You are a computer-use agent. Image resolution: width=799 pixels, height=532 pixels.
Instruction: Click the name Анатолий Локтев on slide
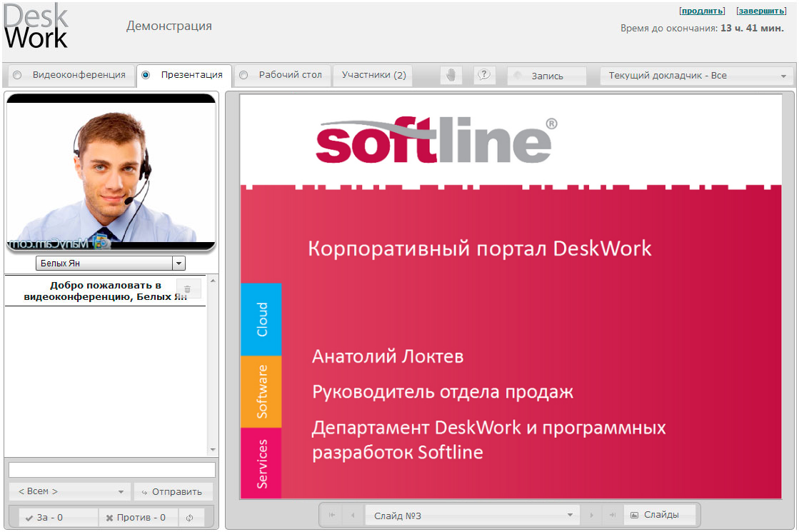click(x=388, y=356)
